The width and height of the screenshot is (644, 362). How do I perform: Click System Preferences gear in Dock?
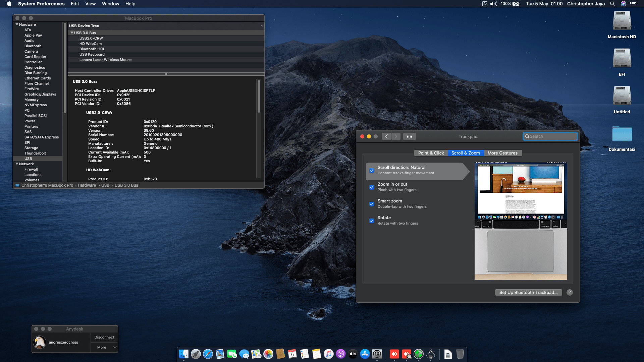click(x=377, y=354)
